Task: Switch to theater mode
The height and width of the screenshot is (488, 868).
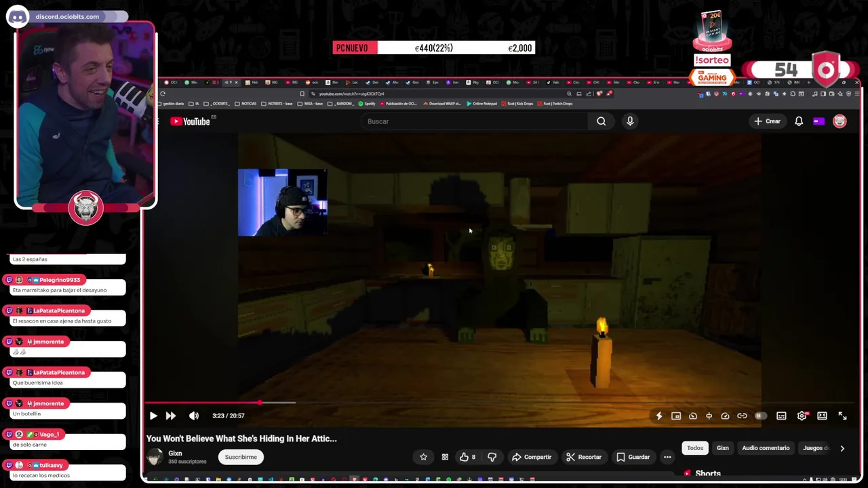Action: pyautogui.click(x=822, y=416)
